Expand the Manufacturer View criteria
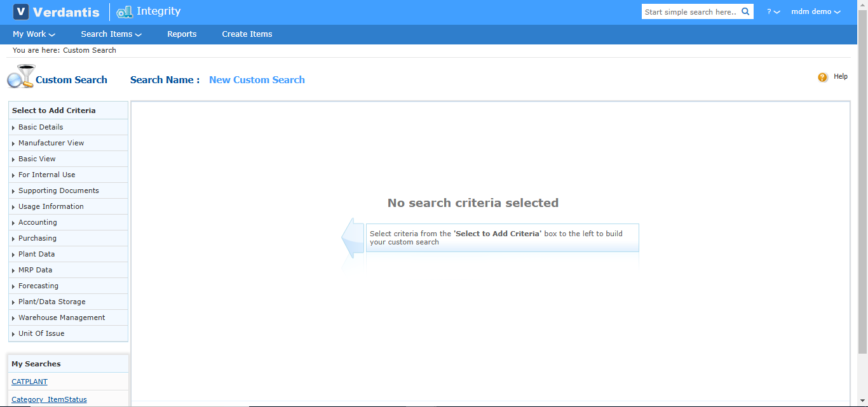 [51, 143]
